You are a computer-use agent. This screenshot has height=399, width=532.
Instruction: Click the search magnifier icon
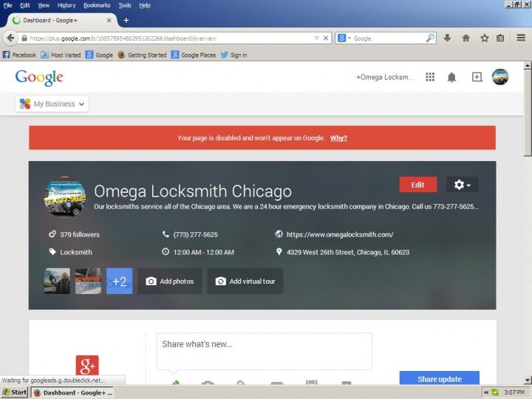pos(430,38)
